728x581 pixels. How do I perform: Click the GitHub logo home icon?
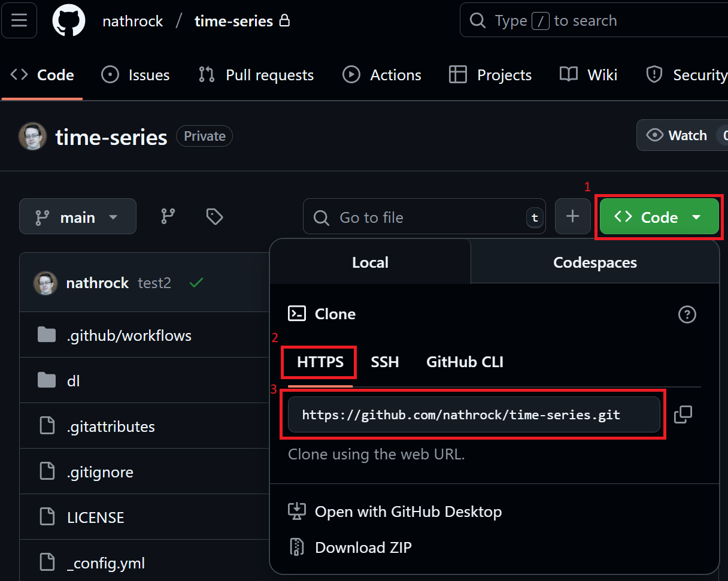(69, 21)
